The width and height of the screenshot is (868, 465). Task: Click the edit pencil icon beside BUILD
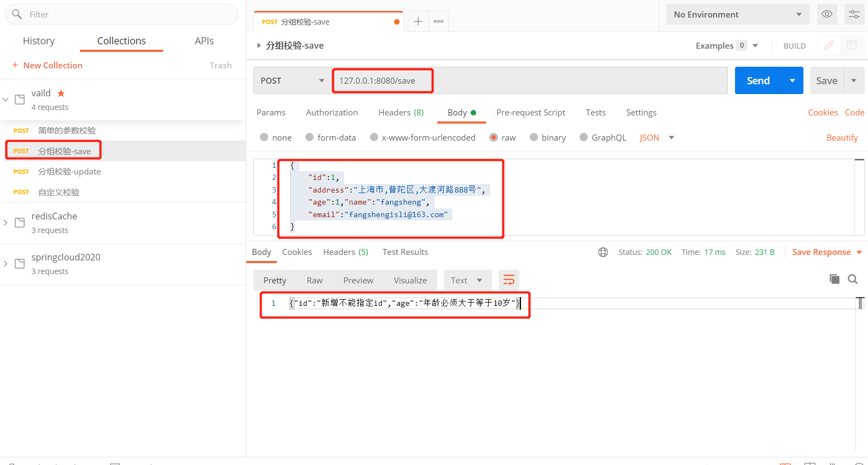tap(829, 45)
